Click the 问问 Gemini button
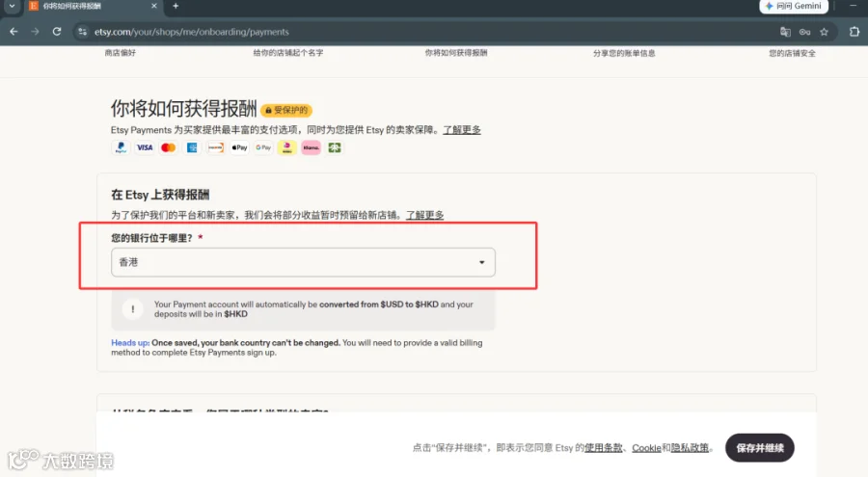This screenshot has height=477, width=868. point(794,6)
